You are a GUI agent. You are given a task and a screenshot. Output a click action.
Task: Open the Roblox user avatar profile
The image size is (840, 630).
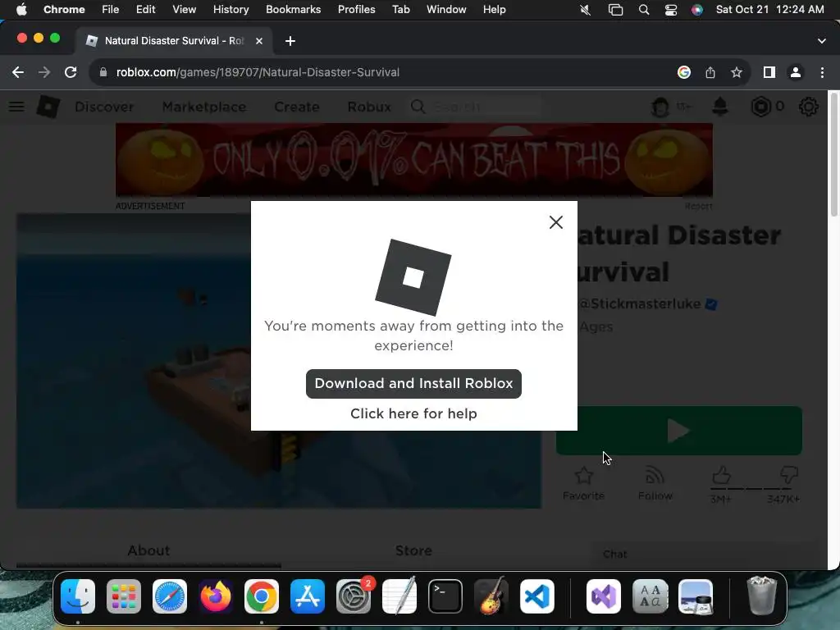(660, 107)
